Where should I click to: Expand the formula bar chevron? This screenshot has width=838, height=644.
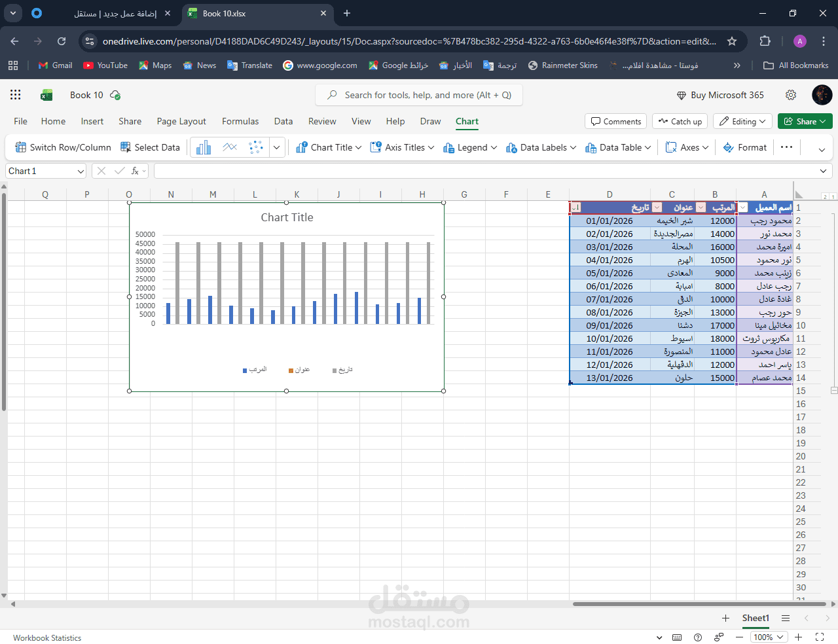(x=823, y=171)
